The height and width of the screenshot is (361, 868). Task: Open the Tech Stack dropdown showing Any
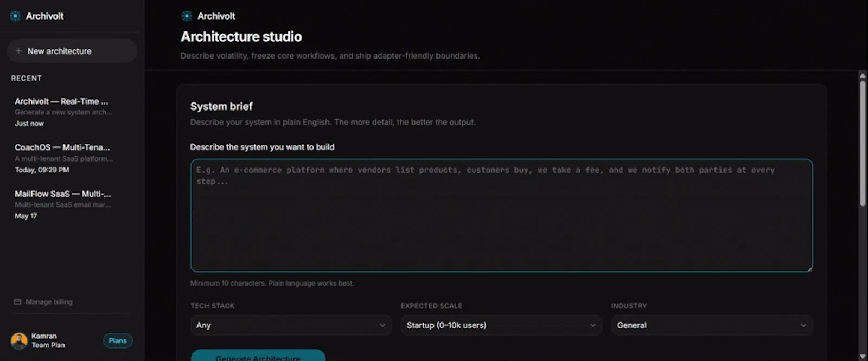(x=291, y=325)
